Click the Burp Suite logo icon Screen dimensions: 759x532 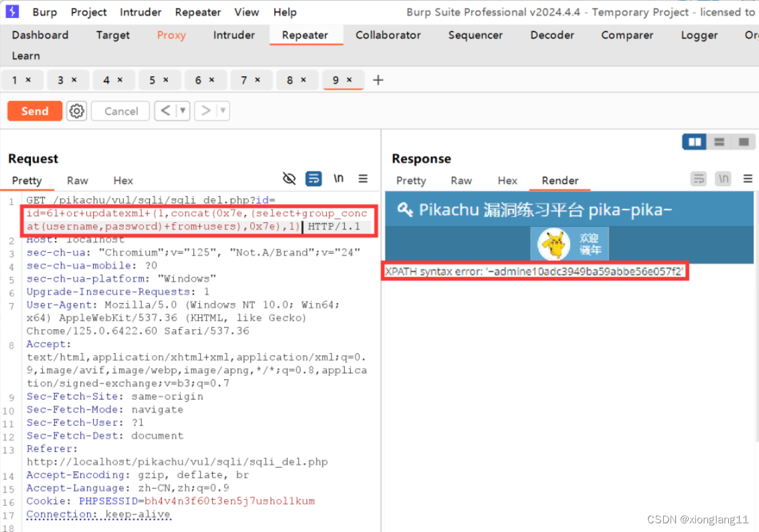click(x=12, y=11)
